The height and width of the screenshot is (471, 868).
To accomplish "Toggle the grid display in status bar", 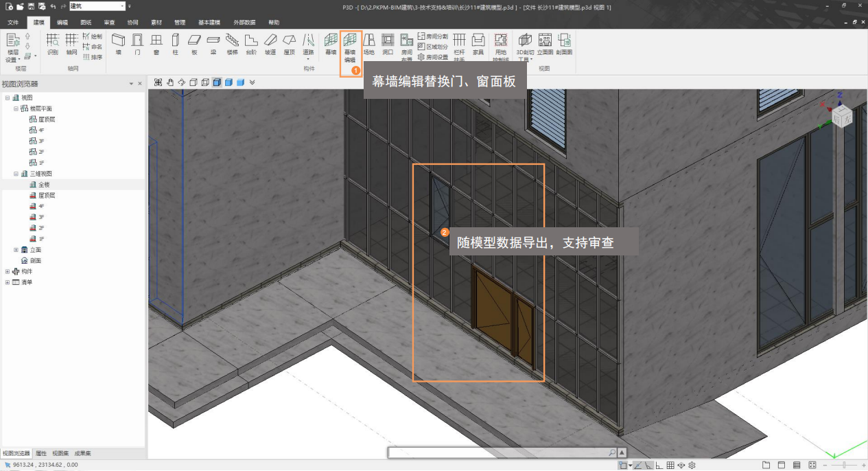I will [670, 466].
